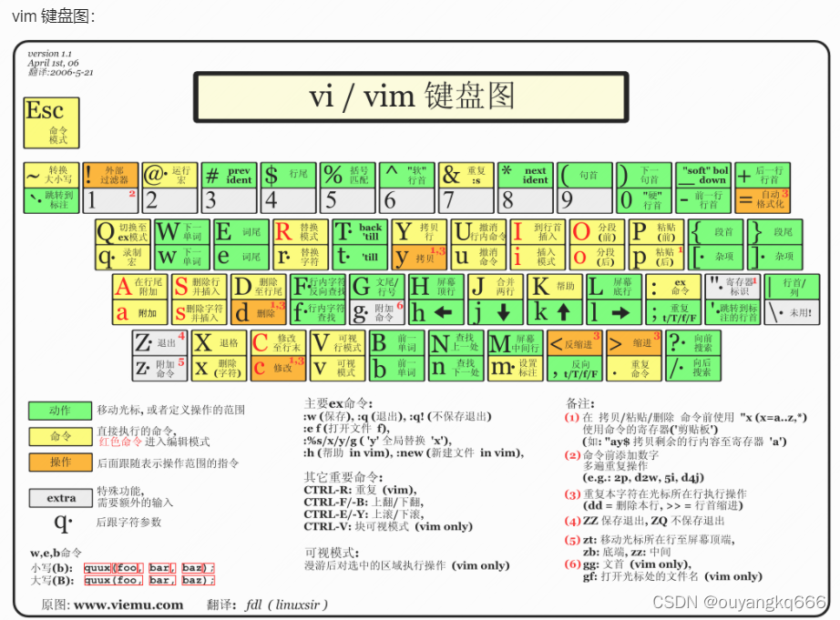Click the lowercase a 附加 key
Image resolution: width=840 pixels, height=620 pixels.
coord(139,312)
